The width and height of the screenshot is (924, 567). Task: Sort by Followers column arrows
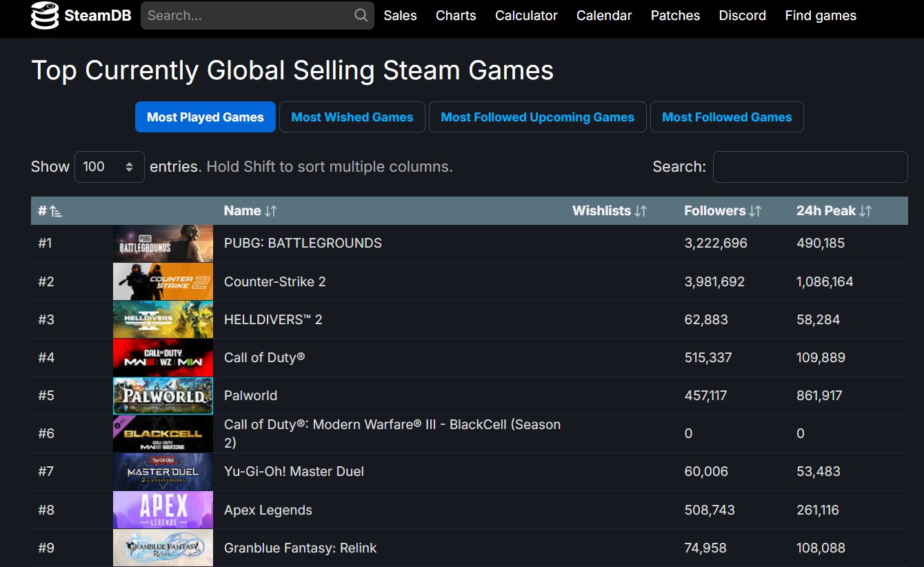click(755, 211)
